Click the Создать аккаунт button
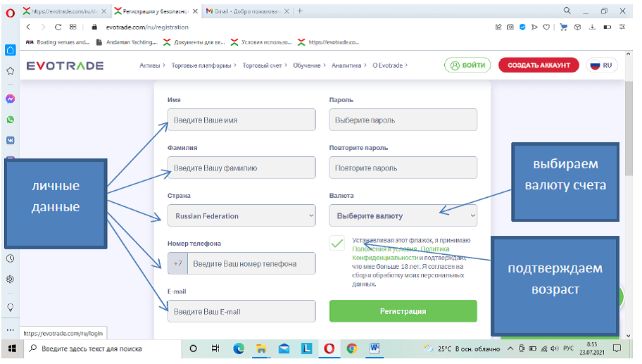 539,65
